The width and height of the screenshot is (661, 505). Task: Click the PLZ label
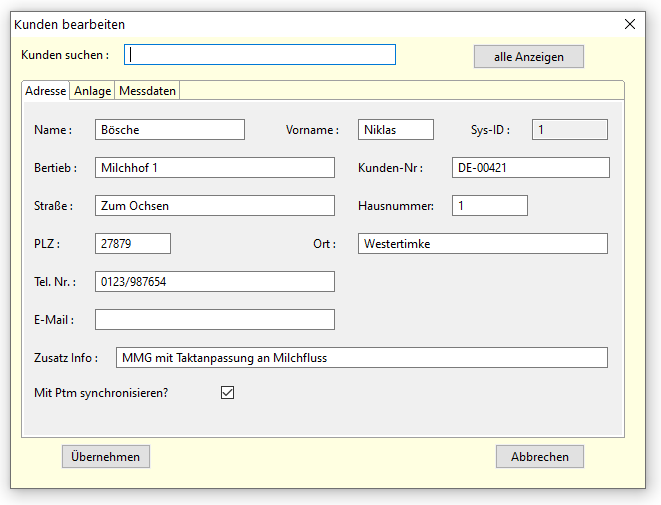47,244
